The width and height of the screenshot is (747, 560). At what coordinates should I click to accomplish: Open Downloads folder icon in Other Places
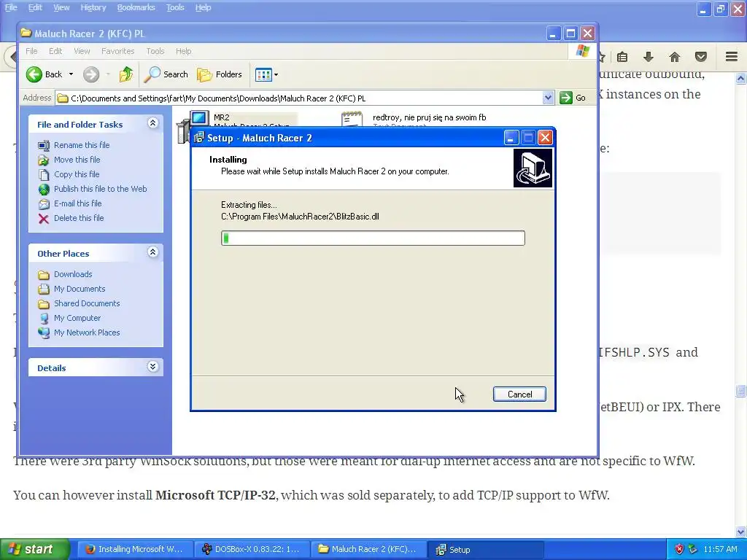(x=44, y=275)
